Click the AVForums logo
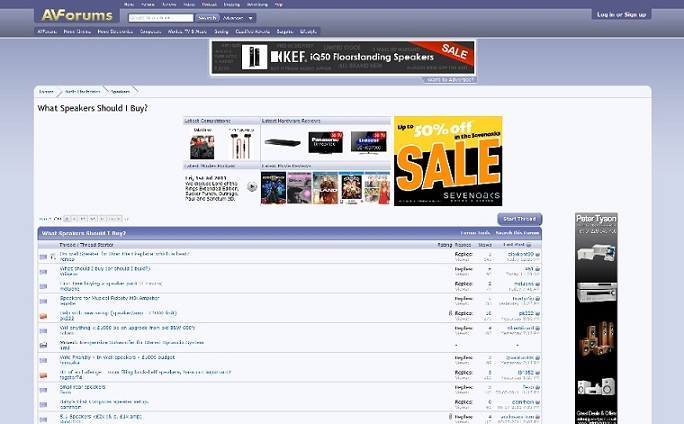 tap(77, 15)
